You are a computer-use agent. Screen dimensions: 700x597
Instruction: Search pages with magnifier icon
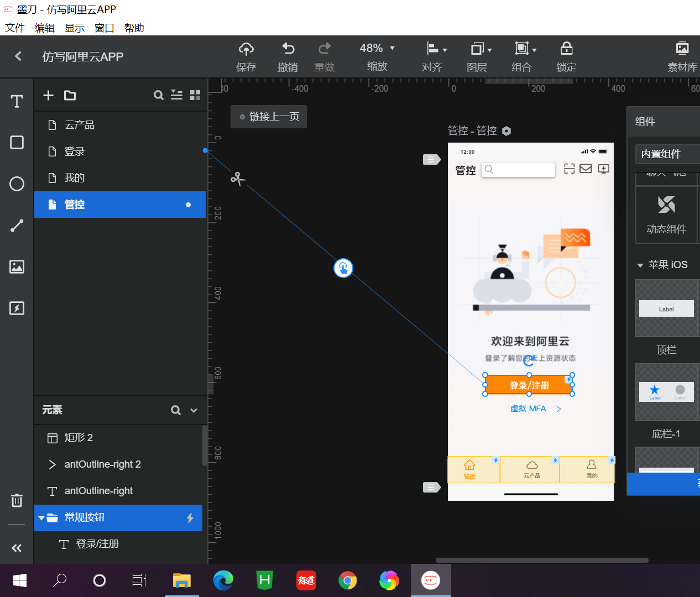pyautogui.click(x=158, y=95)
